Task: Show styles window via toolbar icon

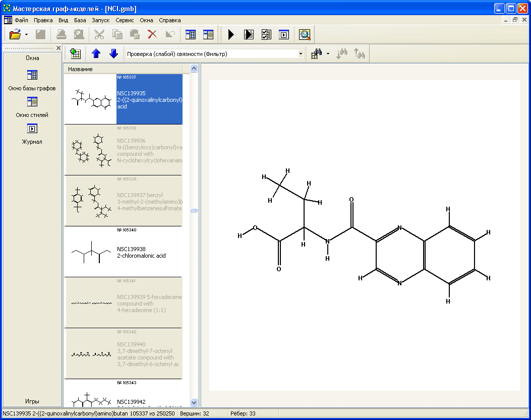Action: [x=208, y=34]
